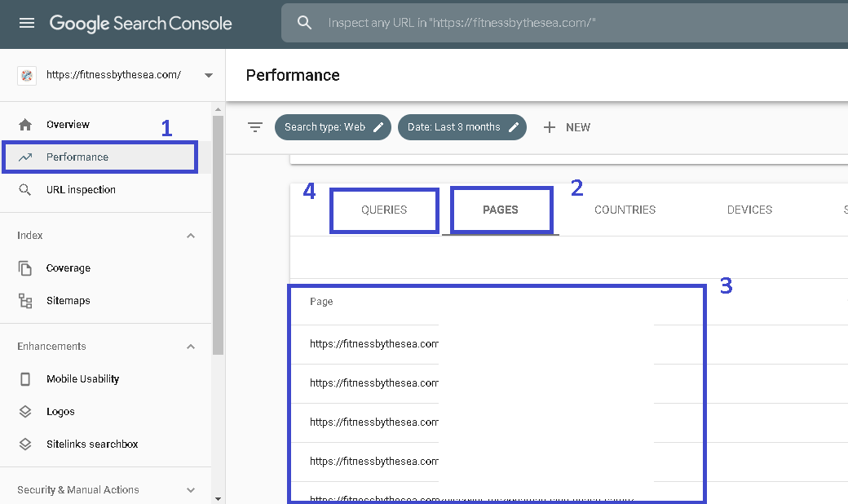
Task: Switch to the COUNTRIES tab
Action: click(x=625, y=210)
